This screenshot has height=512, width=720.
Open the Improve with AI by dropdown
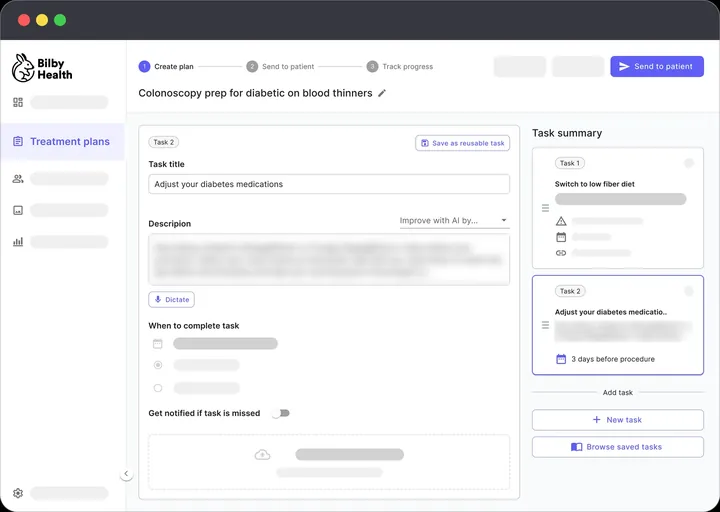[x=454, y=220]
